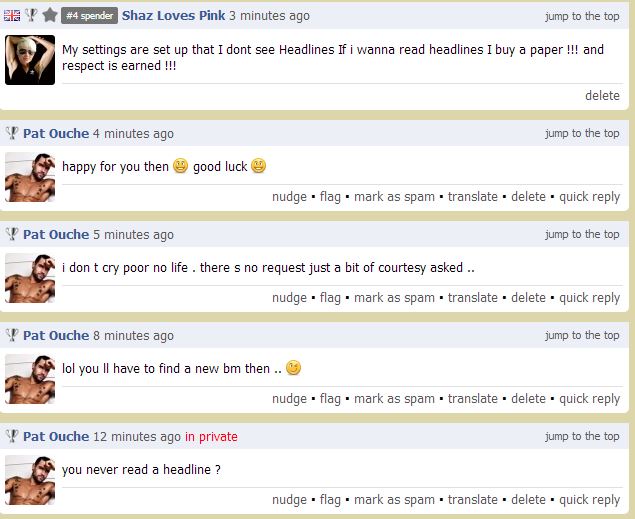Nudge Pat Ouche on 'find a new bm' message
Screen dimensions: 635x519
289,399
